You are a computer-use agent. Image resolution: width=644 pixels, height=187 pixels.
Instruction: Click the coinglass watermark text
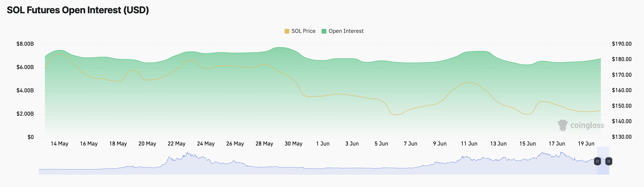587,125
